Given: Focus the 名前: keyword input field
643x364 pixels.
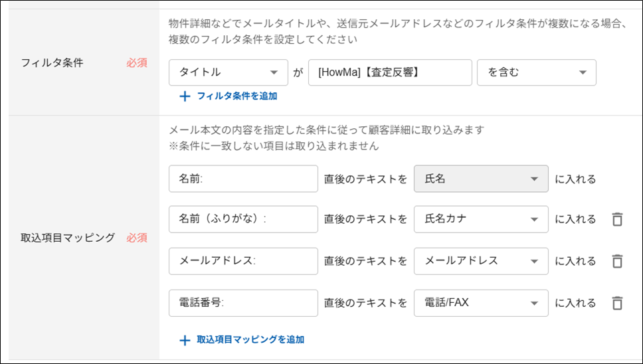Looking at the screenshot, I should point(243,179).
